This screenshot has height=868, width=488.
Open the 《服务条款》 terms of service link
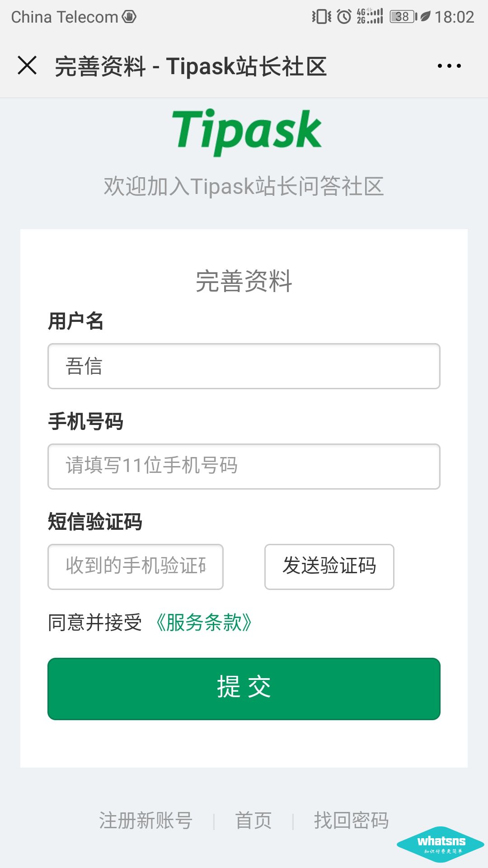pos(203,623)
